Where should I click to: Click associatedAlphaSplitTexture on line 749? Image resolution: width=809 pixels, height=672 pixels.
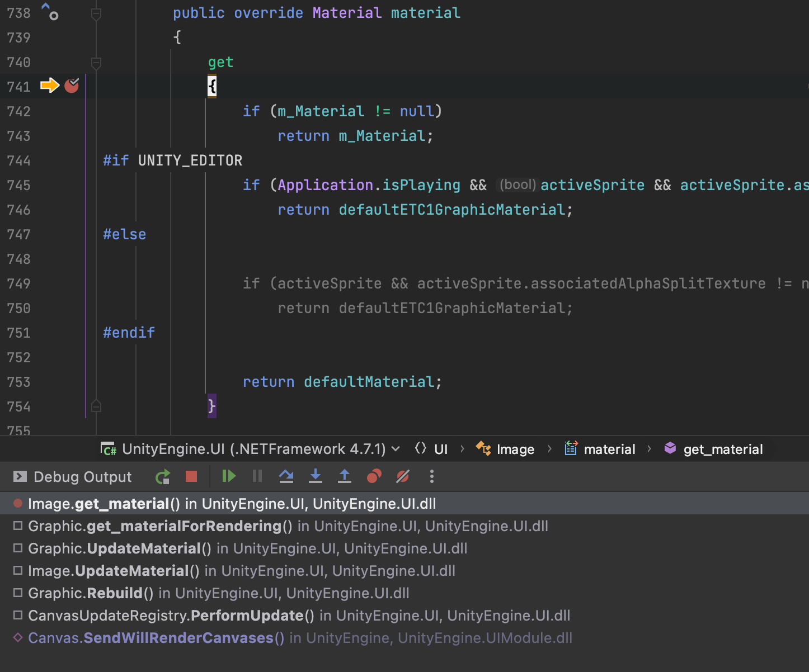click(x=648, y=283)
